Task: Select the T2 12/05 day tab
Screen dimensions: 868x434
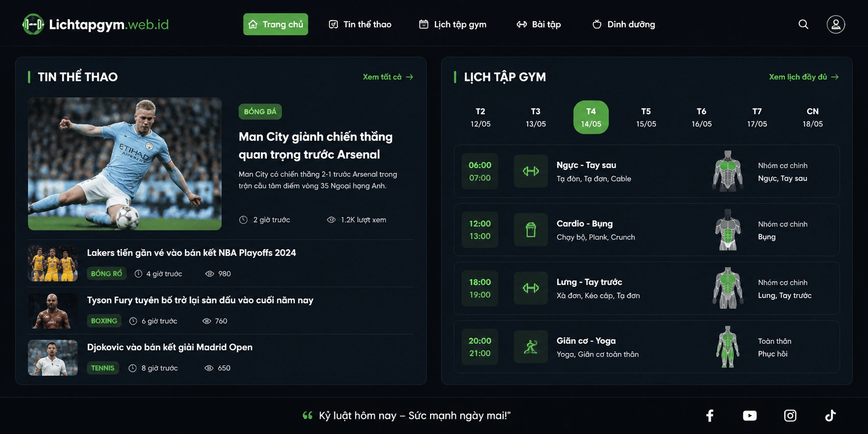Action: [480, 117]
